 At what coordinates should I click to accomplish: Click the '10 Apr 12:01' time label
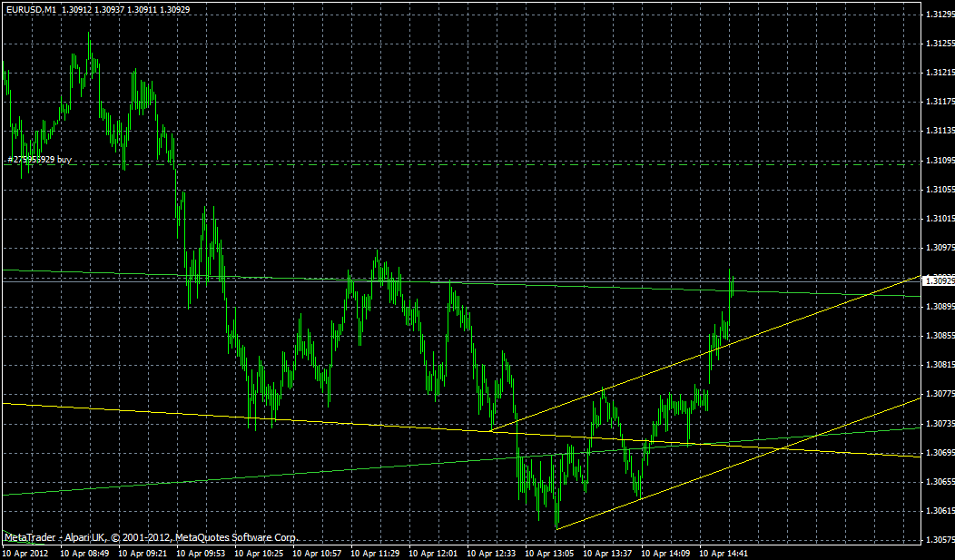434,554
